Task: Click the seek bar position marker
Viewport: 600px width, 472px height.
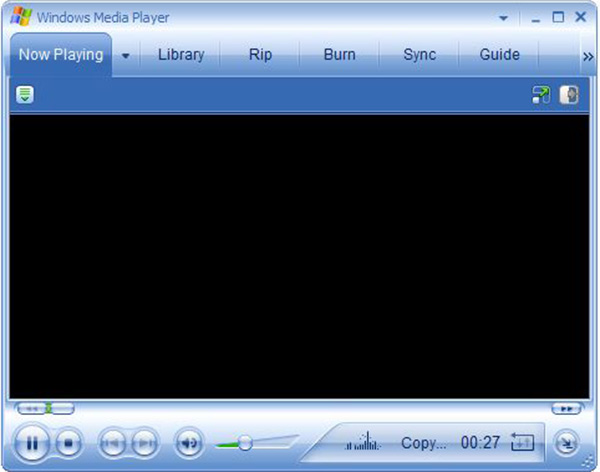Action: click(x=49, y=408)
